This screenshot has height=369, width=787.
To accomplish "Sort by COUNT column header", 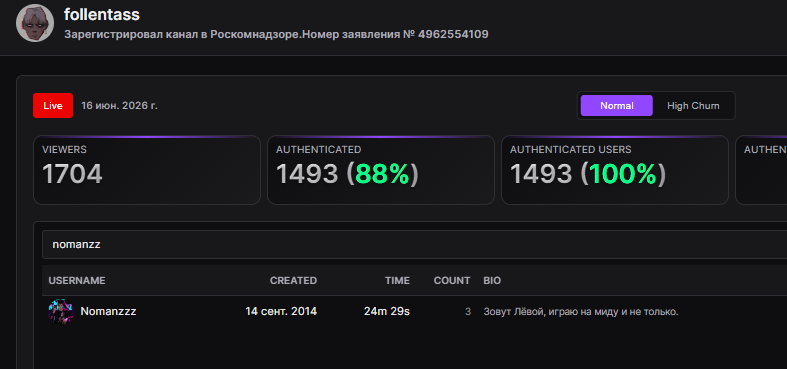I will click(x=452, y=281).
